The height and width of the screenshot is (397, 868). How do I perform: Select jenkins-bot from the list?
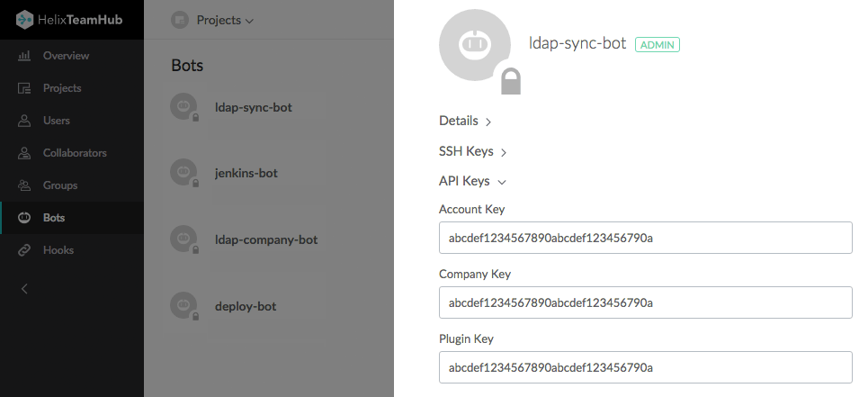(x=246, y=173)
